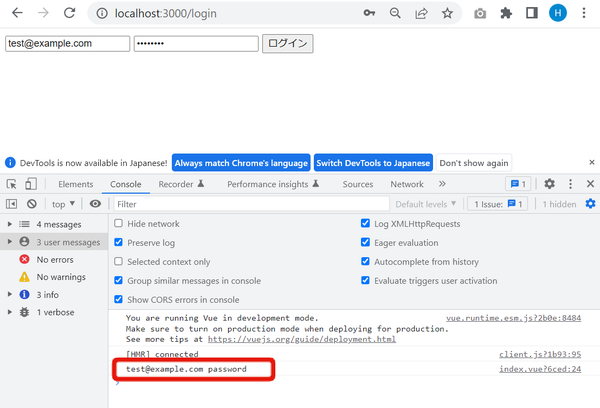Open Chrome's three-dot menu
This screenshot has height=408, width=600.
584,13
